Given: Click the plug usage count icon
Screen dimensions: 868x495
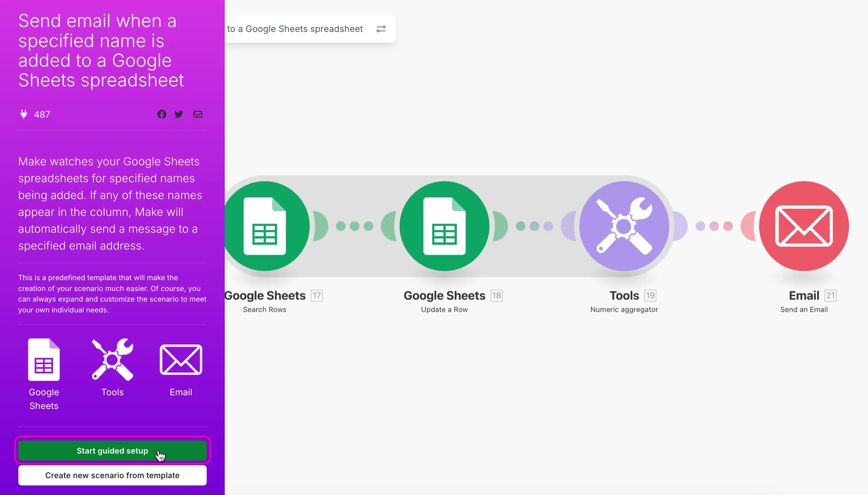Looking at the screenshot, I should click(24, 114).
